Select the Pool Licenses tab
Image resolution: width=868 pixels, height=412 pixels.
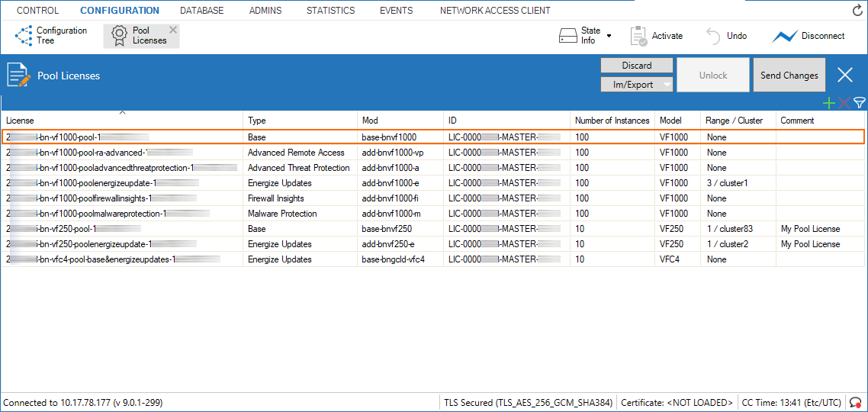pyautogui.click(x=140, y=35)
